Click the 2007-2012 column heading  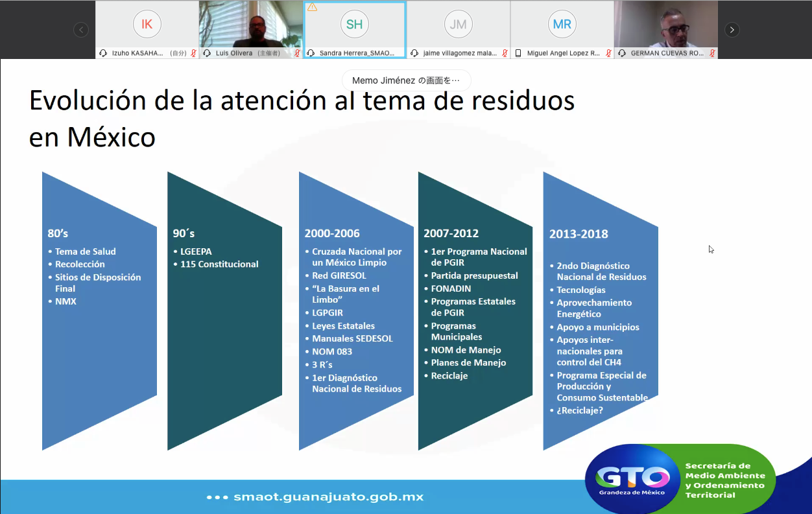[451, 233]
